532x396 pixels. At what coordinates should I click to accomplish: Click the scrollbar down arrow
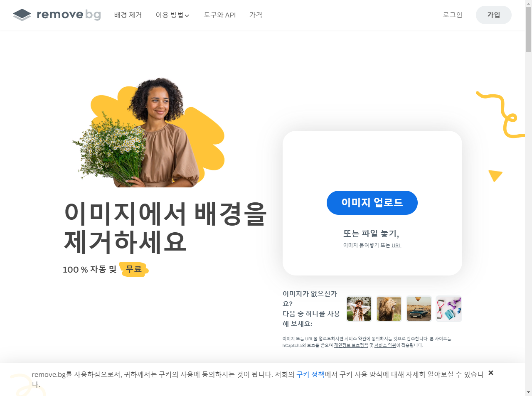pyautogui.click(x=528, y=392)
